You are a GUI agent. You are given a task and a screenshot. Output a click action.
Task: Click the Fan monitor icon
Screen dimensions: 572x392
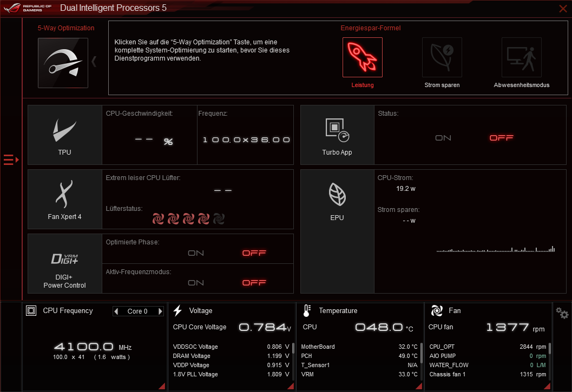click(437, 311)
